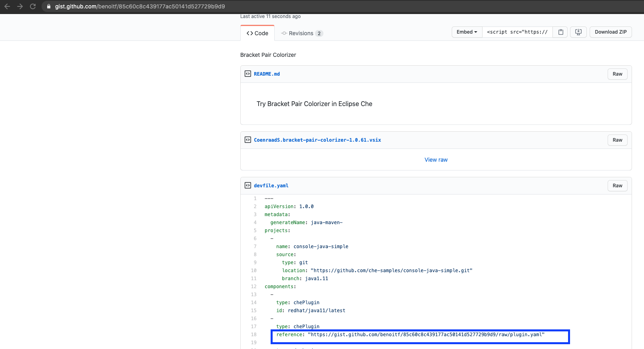Click the reference plugin.yaml URL line

pos(410,335)
